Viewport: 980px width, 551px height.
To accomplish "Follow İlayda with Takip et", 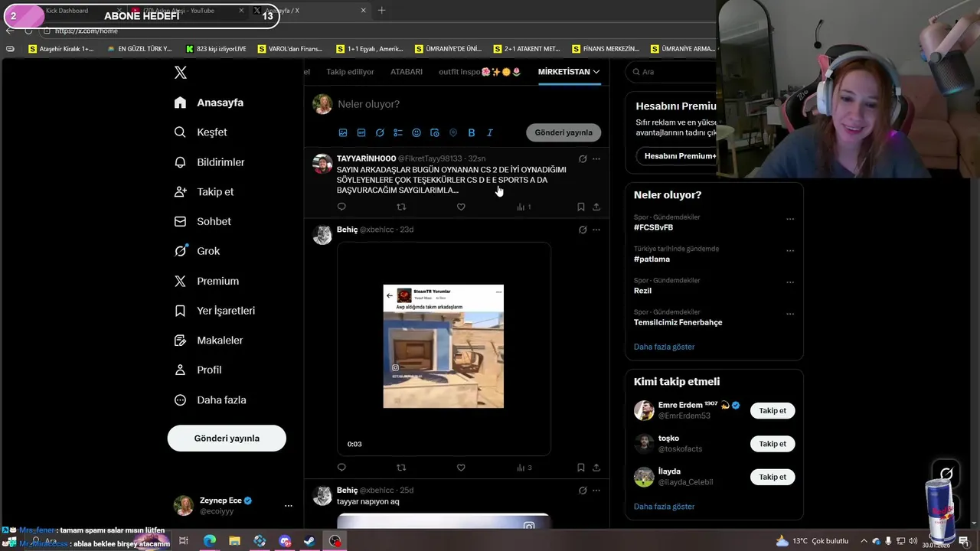I will click(x=773, y=477).
